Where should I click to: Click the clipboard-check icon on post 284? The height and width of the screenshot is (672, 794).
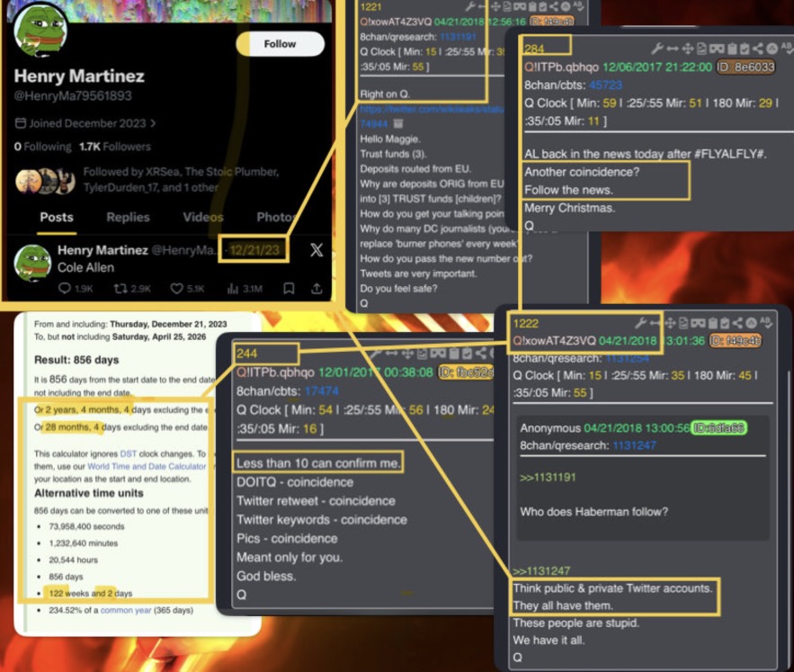click(744, 49)
